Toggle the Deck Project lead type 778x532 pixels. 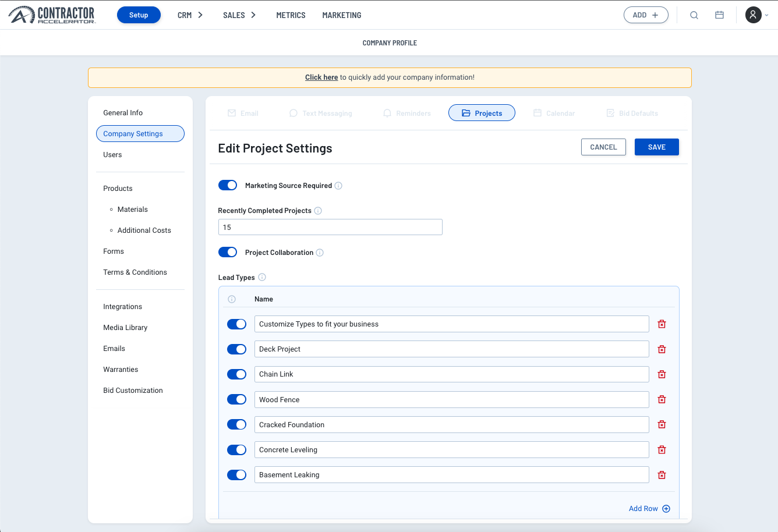coord(236,349)
